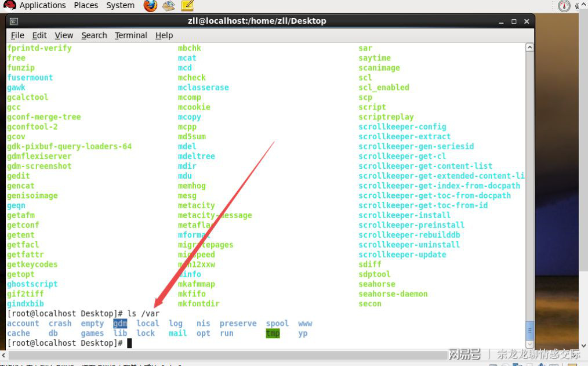Click 'scrollkeeper-rebuilddb' in the listing

tap(409, 235)
